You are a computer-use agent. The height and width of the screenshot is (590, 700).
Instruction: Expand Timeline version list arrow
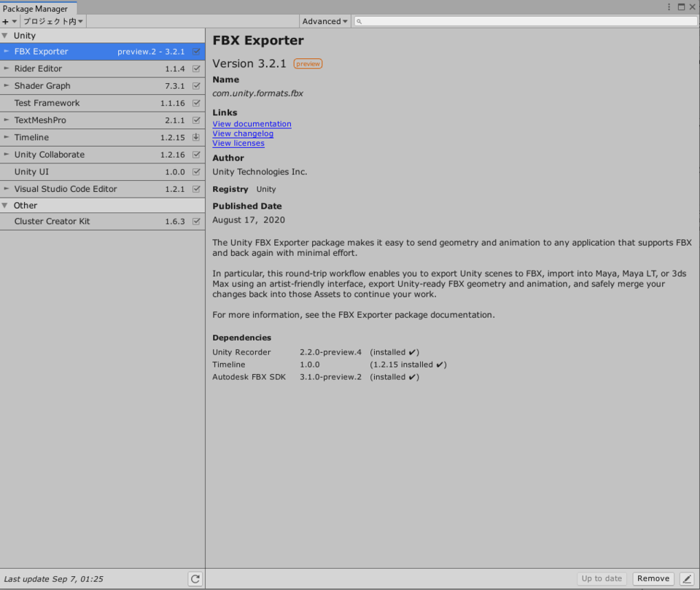pyautogui.click(x=7, y=137)
